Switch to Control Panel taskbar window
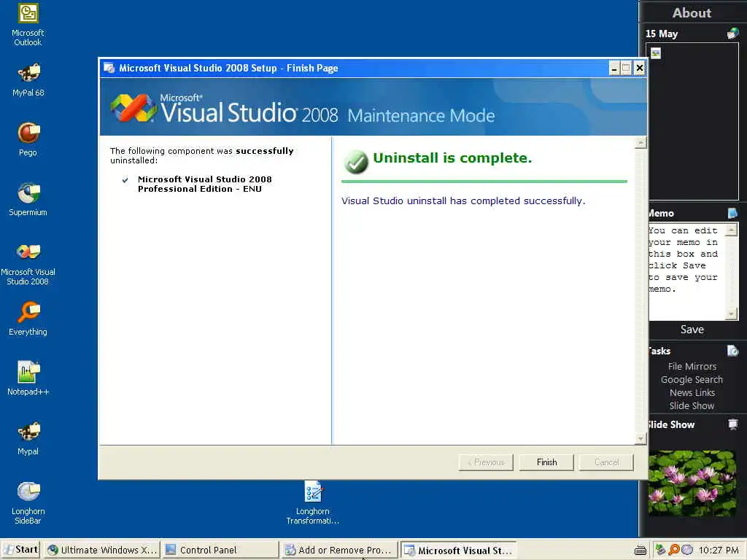Image resolution: width=747 pixels, height=560 pixels. click(220, 550)
